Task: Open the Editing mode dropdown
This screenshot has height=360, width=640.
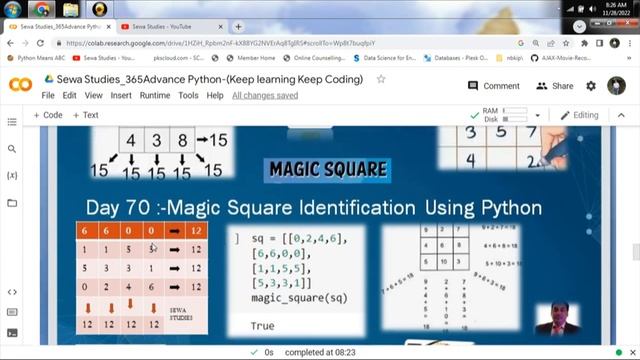Action: 580,116
